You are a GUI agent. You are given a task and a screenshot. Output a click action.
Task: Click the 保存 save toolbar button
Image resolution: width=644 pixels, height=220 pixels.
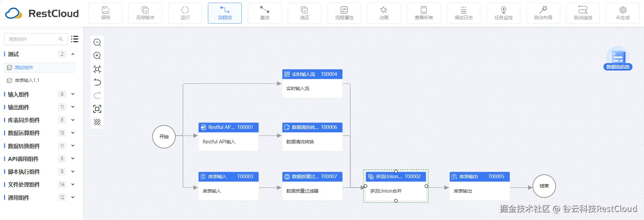(x=105, y=13)
